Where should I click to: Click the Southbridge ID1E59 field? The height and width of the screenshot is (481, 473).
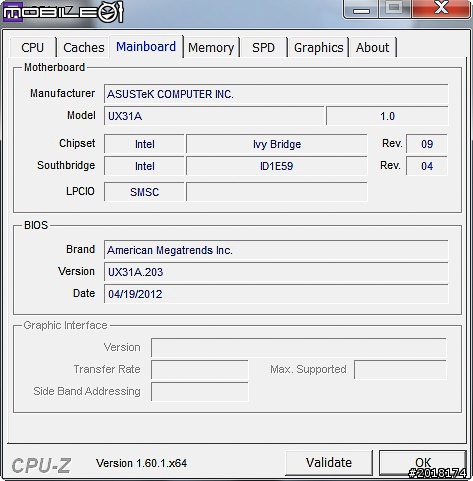(x=277, y=166)
